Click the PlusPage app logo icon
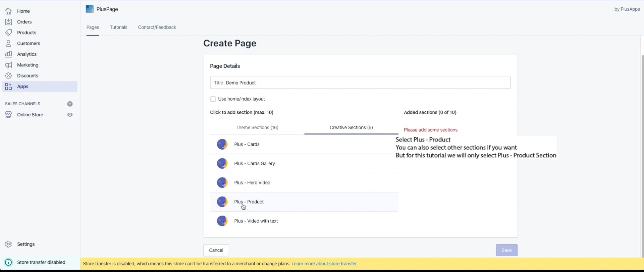Image resolution: width=644 pixels, height=272 pixels. [x=90, y=9]
